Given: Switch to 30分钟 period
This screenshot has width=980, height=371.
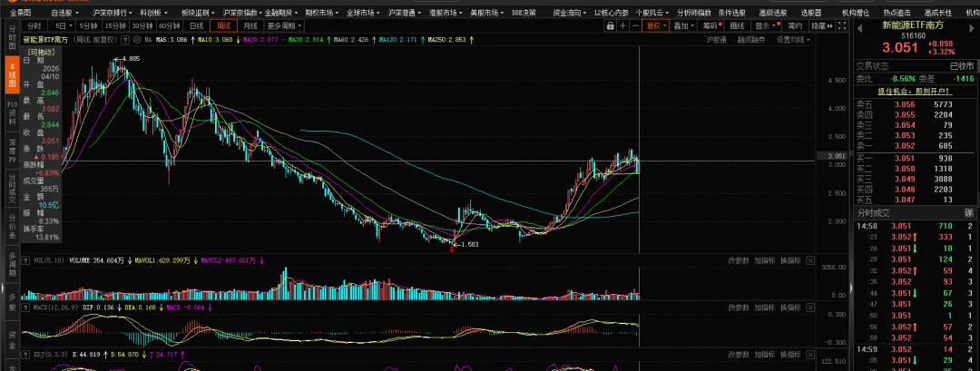Looking at the screenshot, I should [x=142, y=25].
